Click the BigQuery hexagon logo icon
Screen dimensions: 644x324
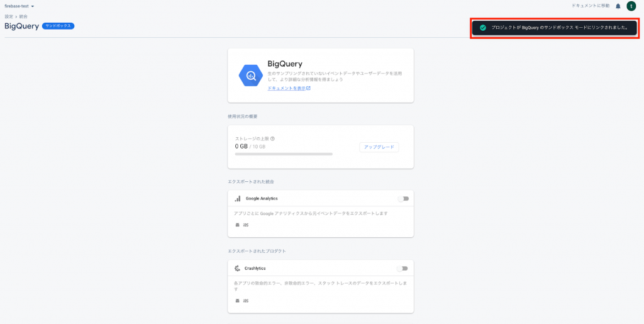[x=251, y=75]
